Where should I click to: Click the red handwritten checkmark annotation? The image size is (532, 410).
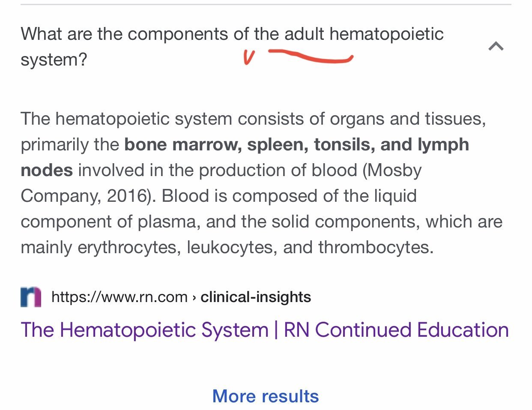point(249,57)
